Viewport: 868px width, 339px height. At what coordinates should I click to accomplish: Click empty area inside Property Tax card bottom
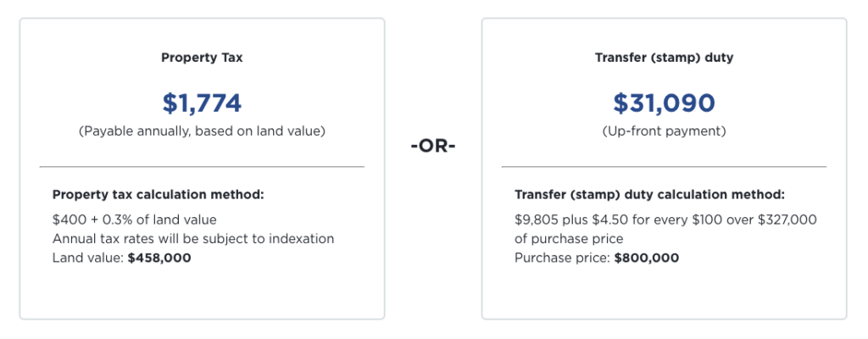tap(202, 293)
